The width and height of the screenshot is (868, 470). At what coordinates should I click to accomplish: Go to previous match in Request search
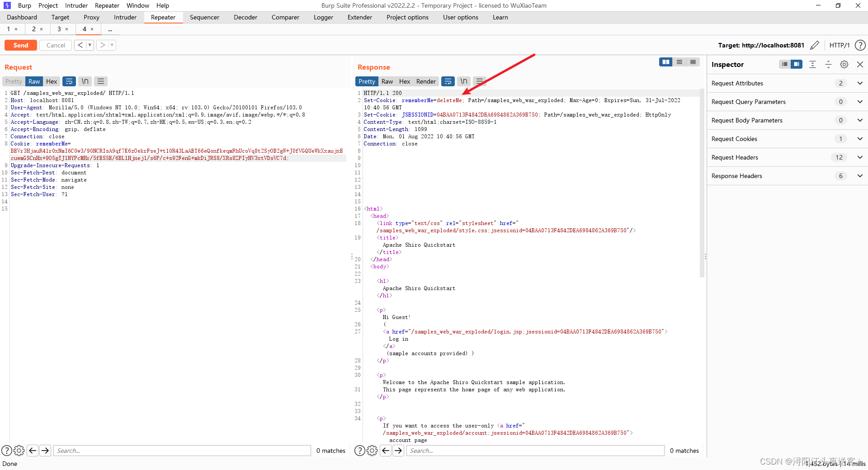point(33,451)
